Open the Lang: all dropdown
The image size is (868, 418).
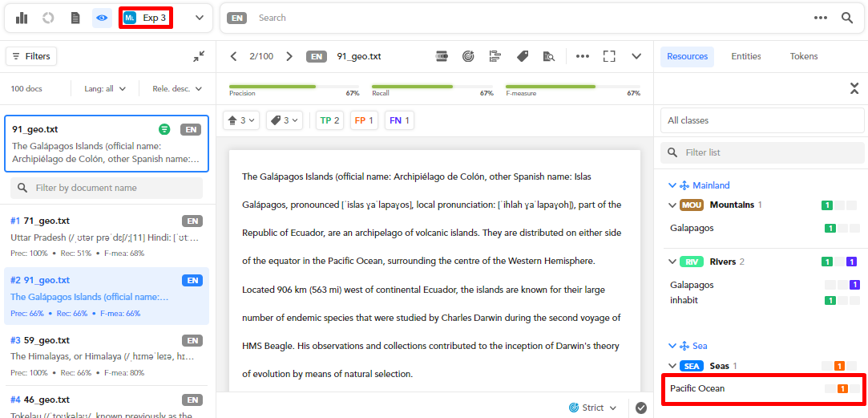pyautogui.click(x=105, y=89)
